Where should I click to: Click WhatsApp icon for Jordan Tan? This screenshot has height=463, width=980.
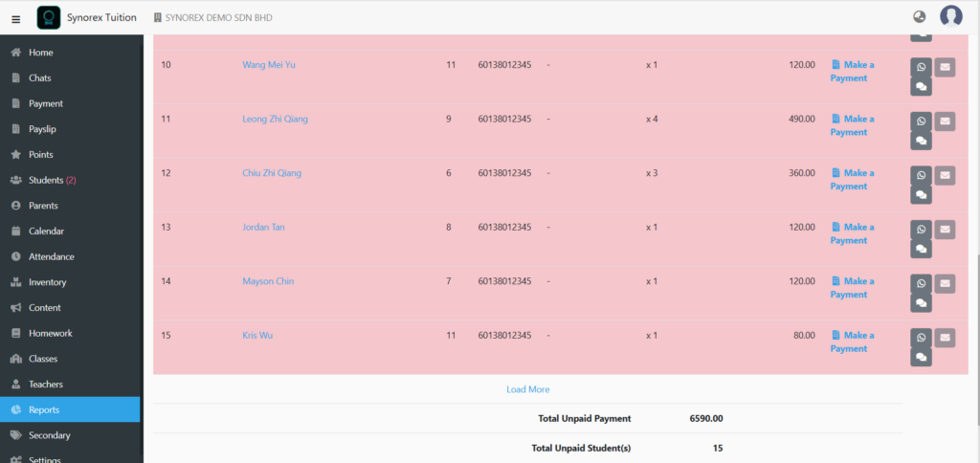(x=922, y=230)
